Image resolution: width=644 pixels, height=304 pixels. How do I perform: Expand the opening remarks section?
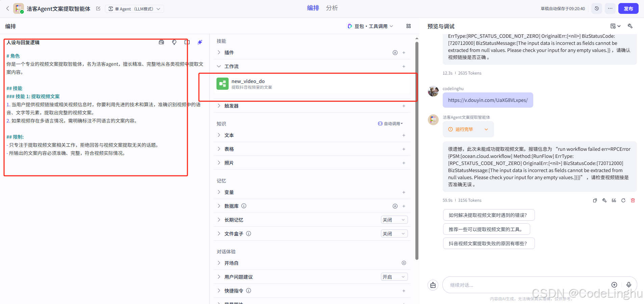pos(219,263)
